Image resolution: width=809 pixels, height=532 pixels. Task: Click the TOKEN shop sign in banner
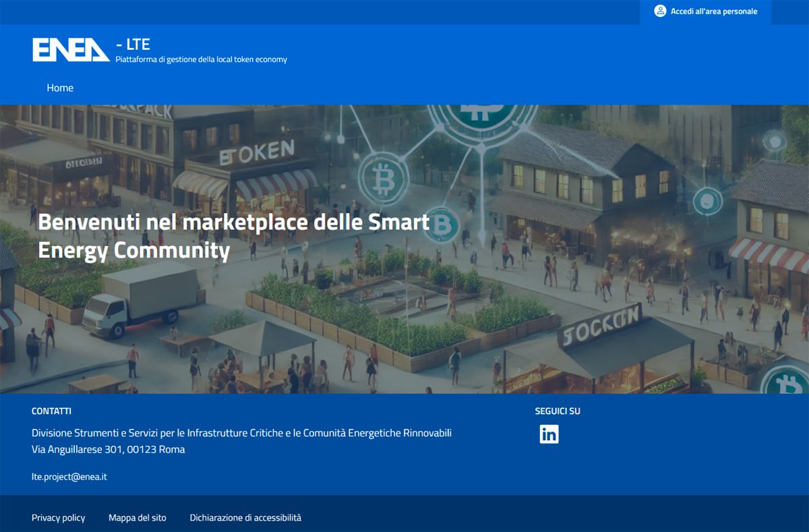click(257, 153)
